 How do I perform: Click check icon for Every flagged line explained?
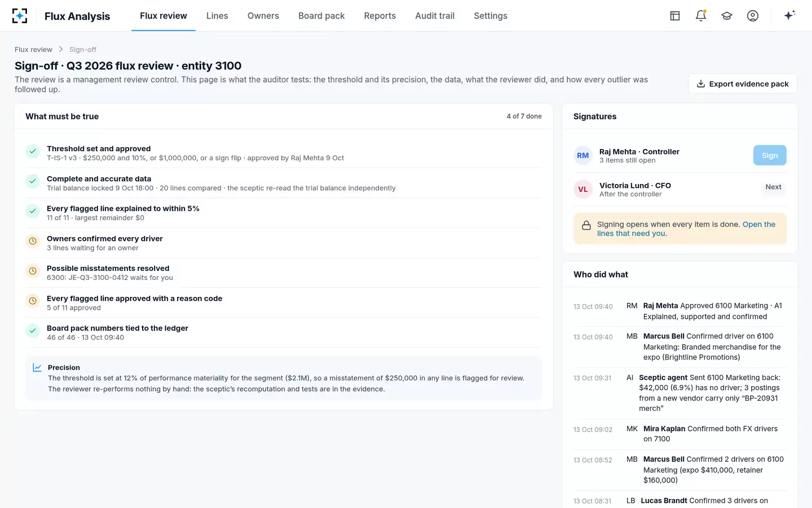33,211
